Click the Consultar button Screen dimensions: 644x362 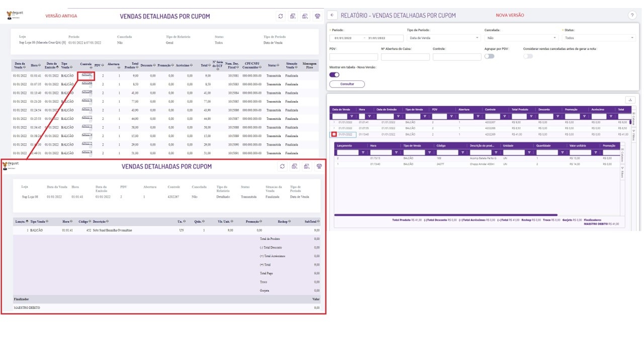pos(347,84)
